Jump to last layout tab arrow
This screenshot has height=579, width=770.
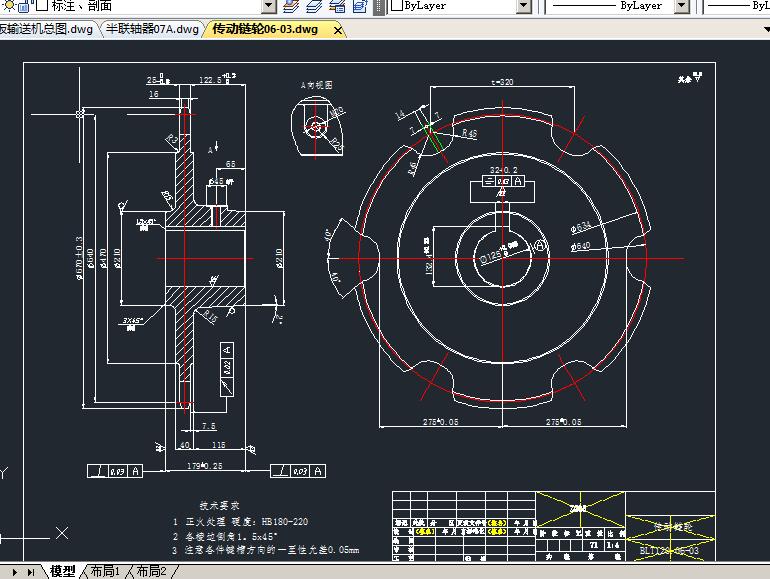click(31, 572)
